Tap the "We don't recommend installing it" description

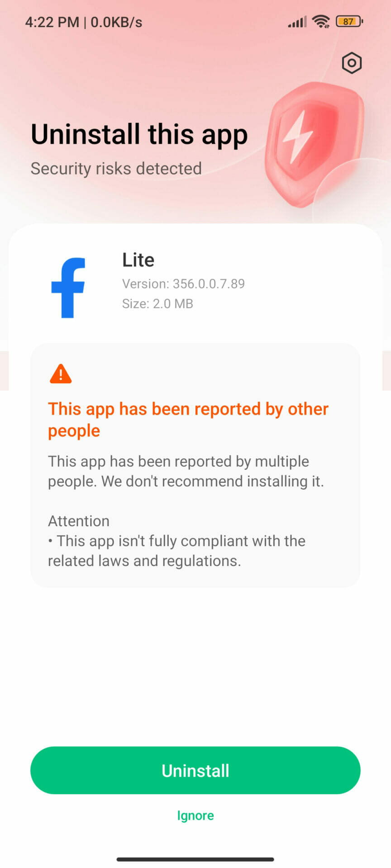(x=186, y=471)
